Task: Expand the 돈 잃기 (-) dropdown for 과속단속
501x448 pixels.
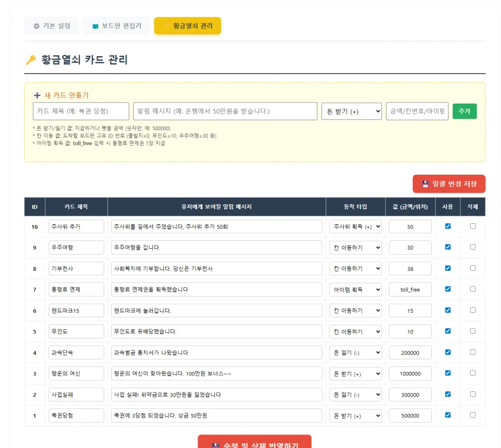Action: tap(356, 352)
